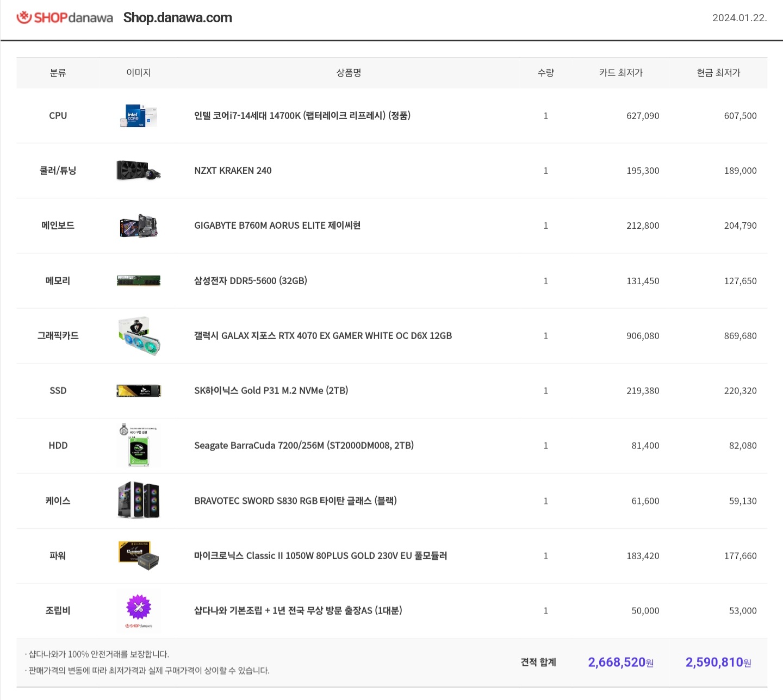Open GIGABYTE B760M AORUS ELITE product name

pos(277,226)
